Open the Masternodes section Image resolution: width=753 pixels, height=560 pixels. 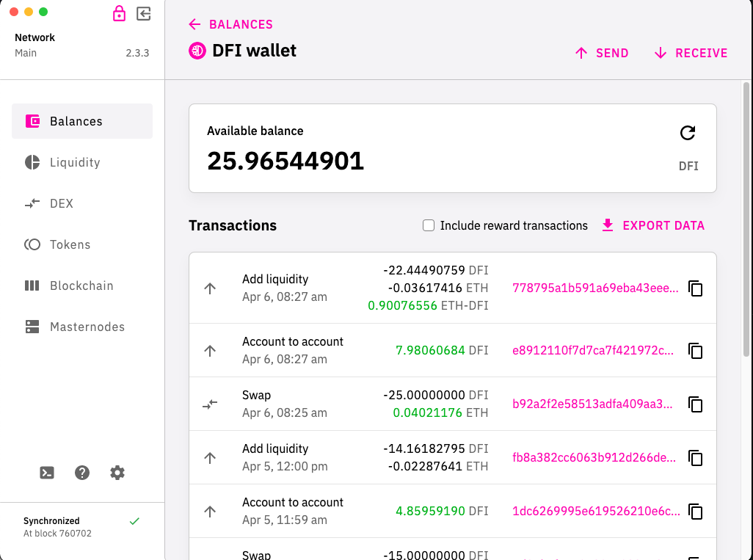click(x=82, y=327)
